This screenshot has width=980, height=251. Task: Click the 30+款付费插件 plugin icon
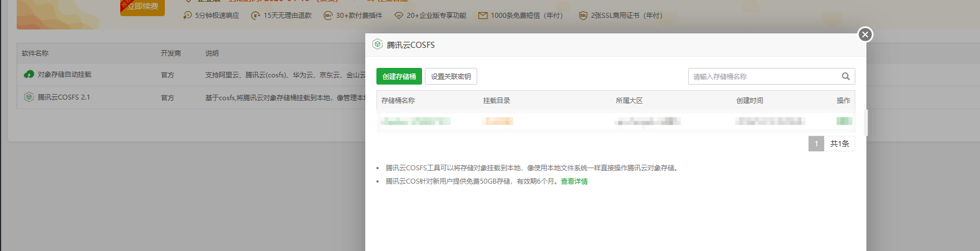(328, 15)
